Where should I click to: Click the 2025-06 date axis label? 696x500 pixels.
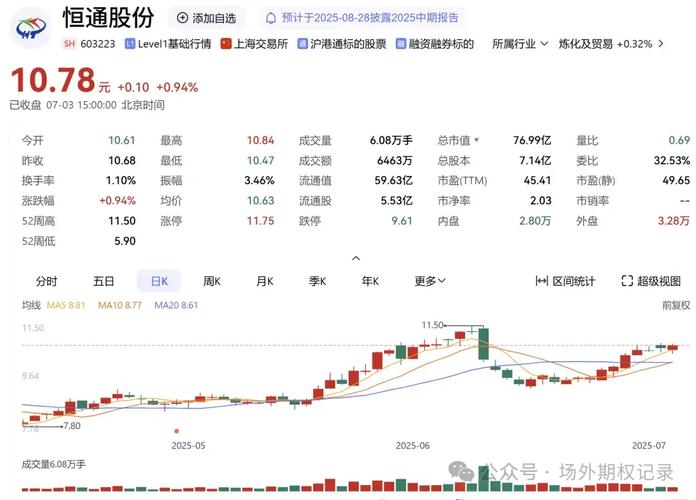pos(413,445)
